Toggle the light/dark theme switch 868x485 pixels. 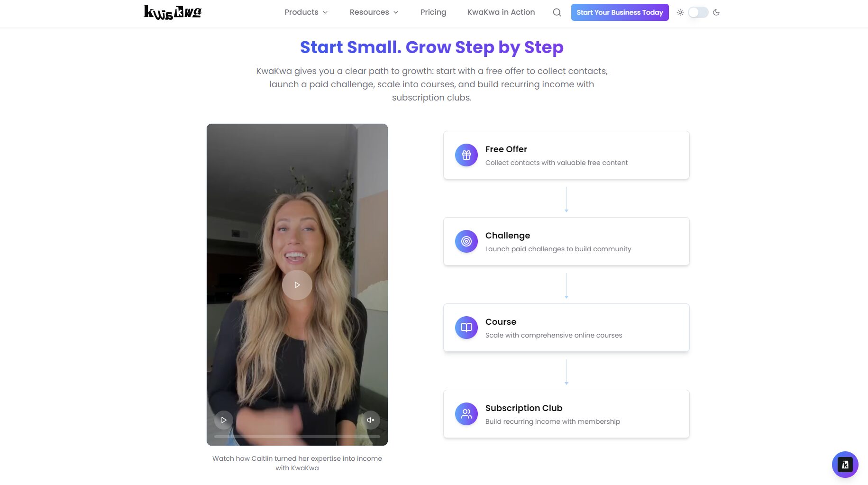pos(698,12)
